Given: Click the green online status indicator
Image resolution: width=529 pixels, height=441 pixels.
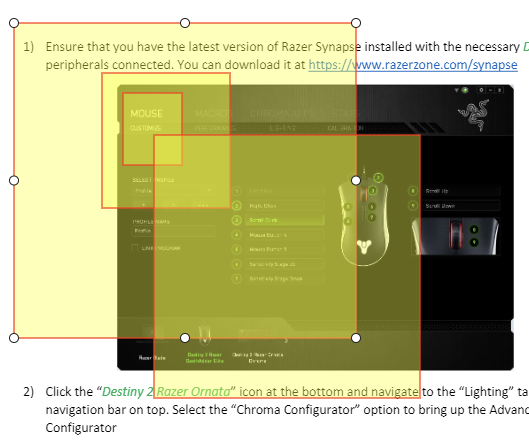Looking at the screenshot, I should coord(465,90).
